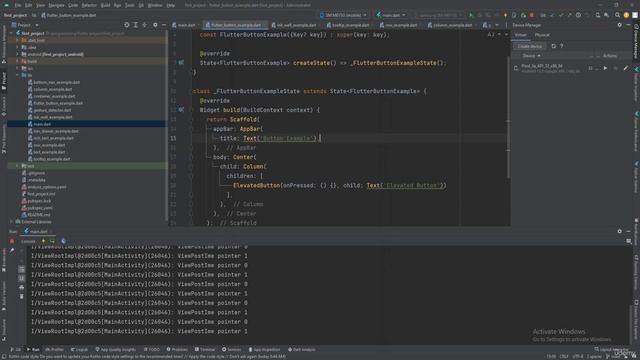Image resolution: width=640 pixels, height=360 pixels.
Task: Click the red Stop icon in top toolbar
Action: tap(531, 15)
